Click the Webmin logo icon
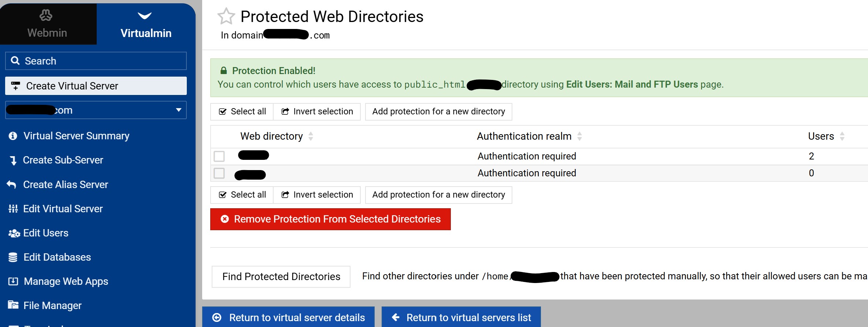This screenshot has height=327, width=868. pyautogui.click(x=46, y=15)
